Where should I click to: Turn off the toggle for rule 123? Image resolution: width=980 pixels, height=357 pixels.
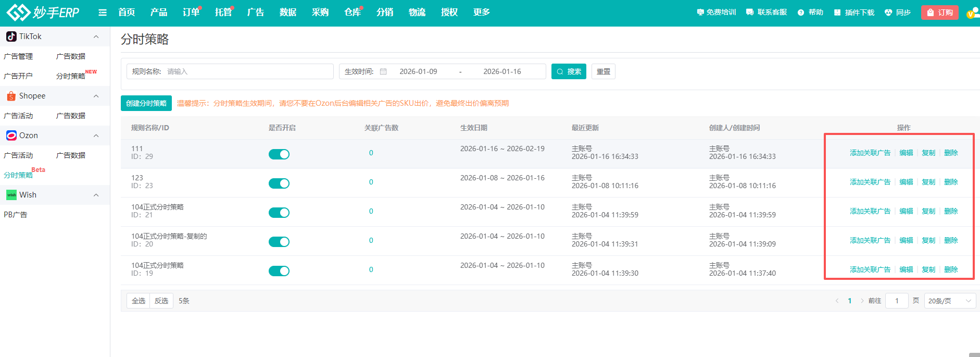279,183
